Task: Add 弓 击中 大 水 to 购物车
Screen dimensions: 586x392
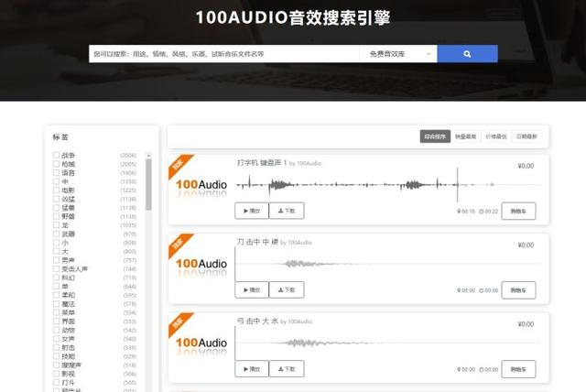Action: pos(518,369)
